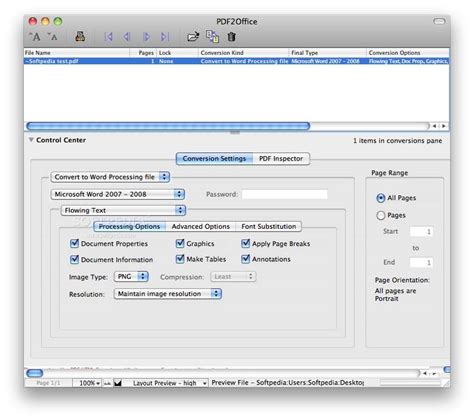Switch to the PDF Inspector tab
The image size is (474, 420).
pyautogui.click(x=281, y=159)
